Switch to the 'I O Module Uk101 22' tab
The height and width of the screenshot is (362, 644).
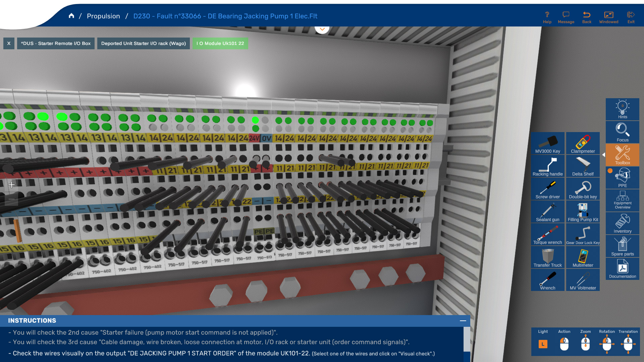click(220, 43)
